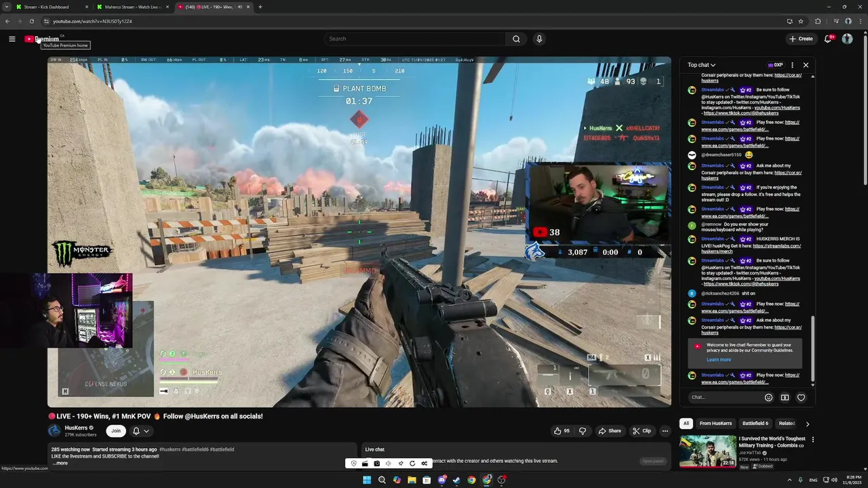Viewport: 868px width, 488px height.
Task: Click the live video player
Action: (359, 232)
